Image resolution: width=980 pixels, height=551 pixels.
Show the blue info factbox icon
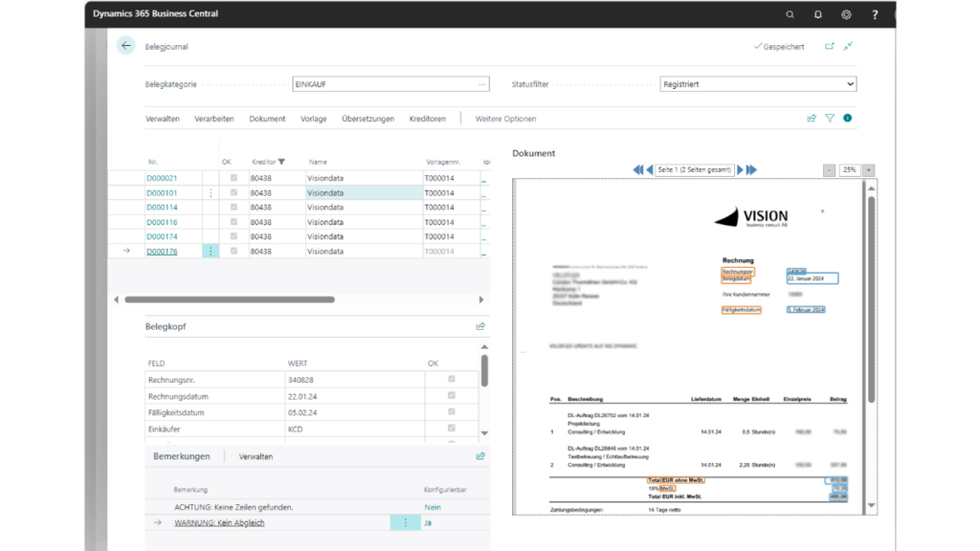(x=848, y=118)
